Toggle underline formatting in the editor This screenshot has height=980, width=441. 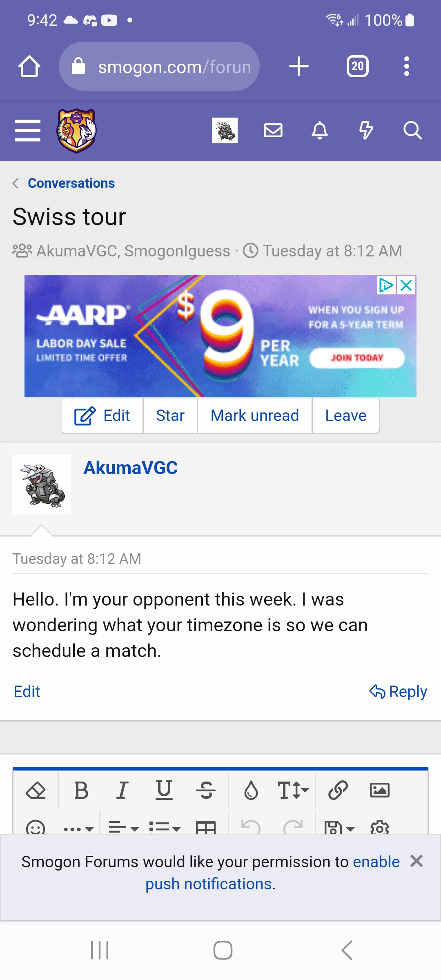coord(164,790)
